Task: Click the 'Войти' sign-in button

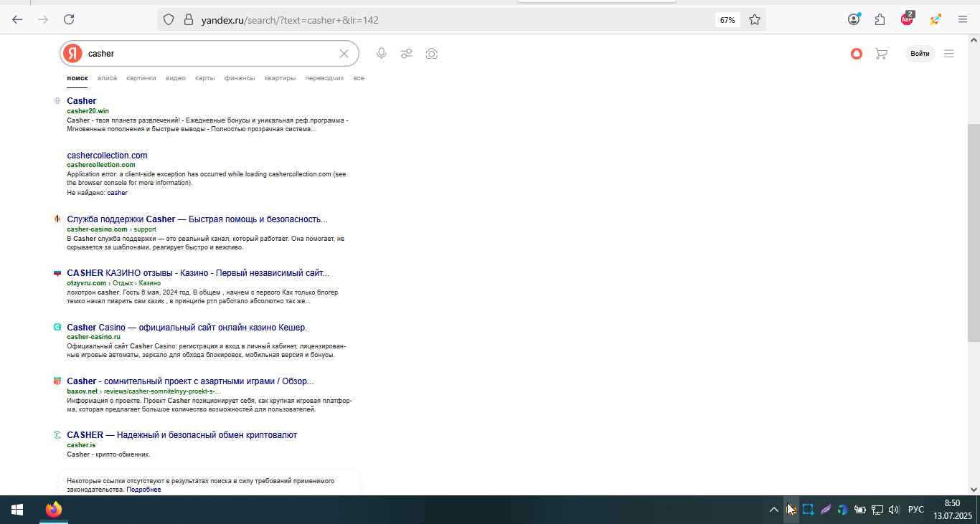Action: pos(920,54)
